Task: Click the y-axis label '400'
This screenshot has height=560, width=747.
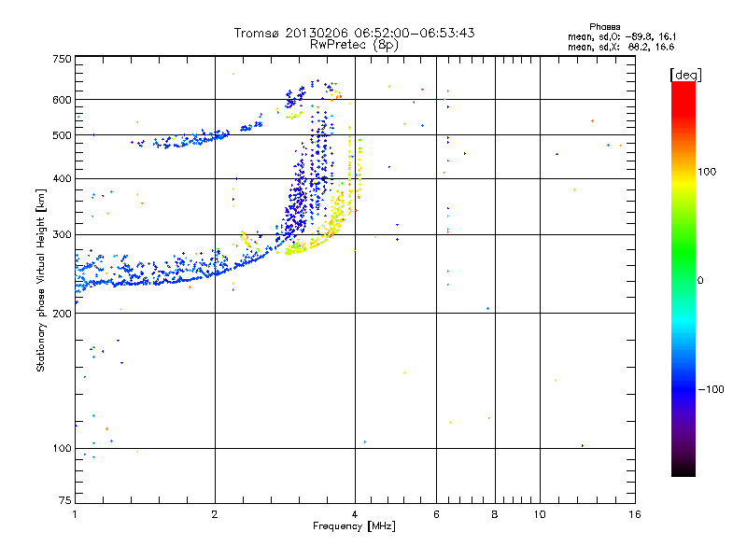Action: pos(62,179)
